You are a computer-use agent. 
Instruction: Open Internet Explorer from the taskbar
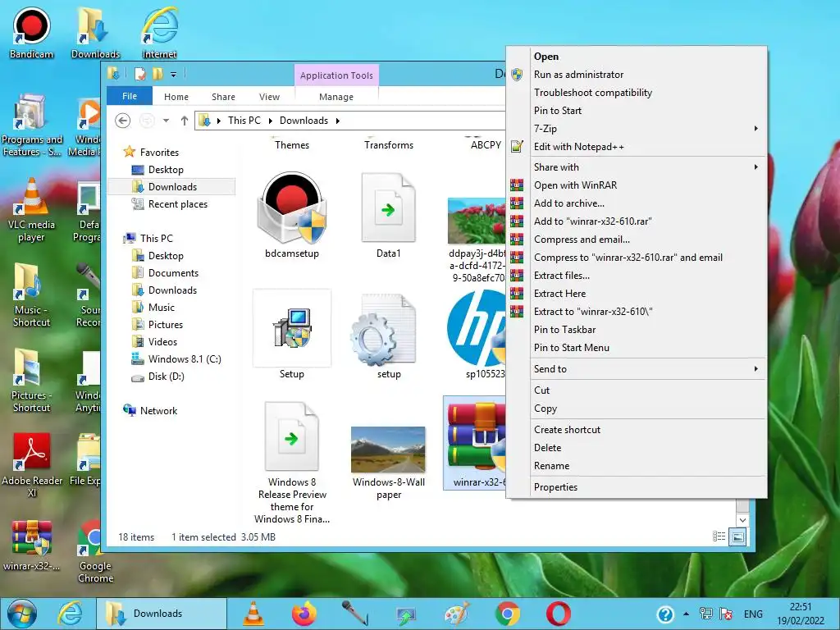71,614
